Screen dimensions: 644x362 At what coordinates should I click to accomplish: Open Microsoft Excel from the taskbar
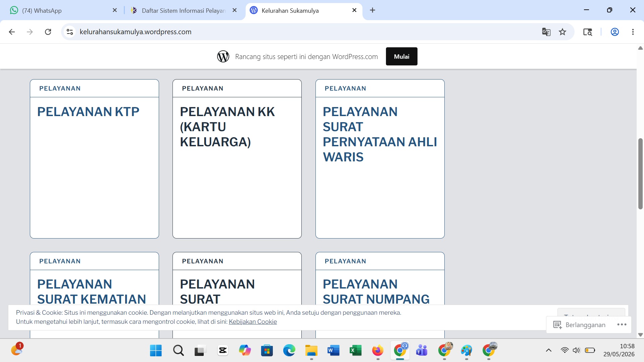[x=355, y=351]
